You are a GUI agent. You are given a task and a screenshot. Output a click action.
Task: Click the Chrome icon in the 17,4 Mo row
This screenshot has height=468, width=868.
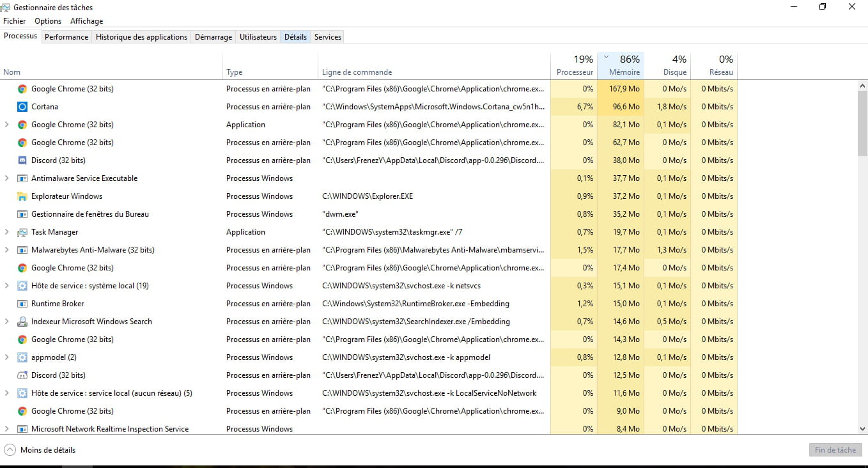22,268
